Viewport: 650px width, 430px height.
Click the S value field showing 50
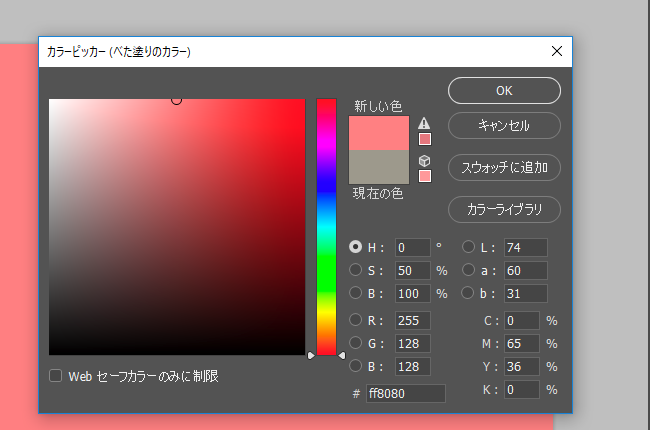tap(412, 271)
